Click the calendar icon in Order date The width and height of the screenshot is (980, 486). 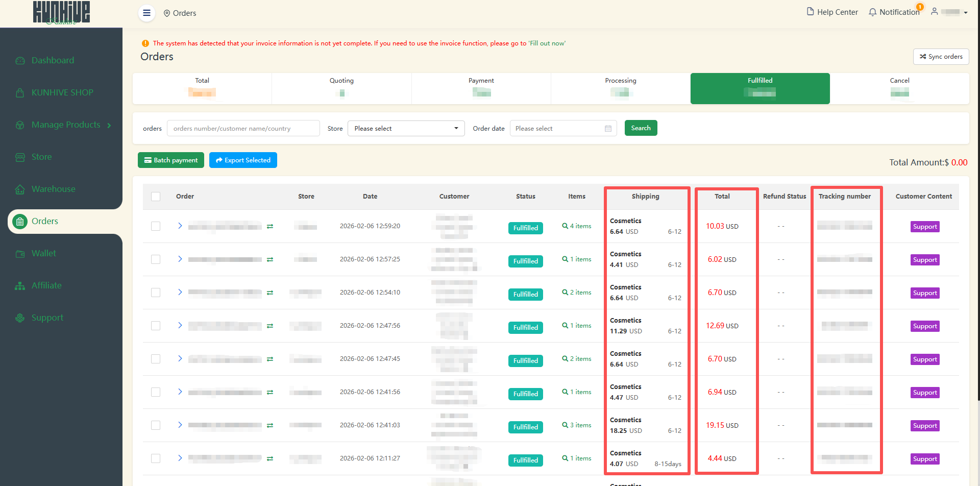click(x=608, y=129)
